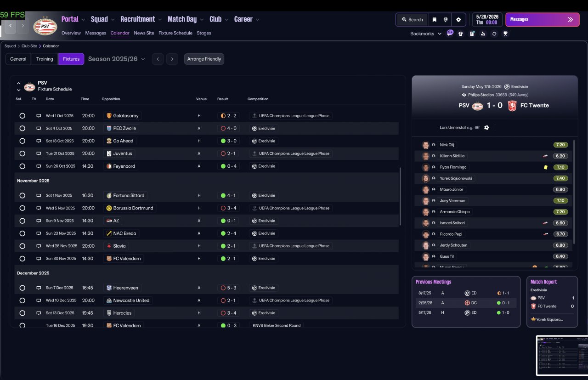
Task: Open the Season 2025/26 dropdown
Action: 117,59
